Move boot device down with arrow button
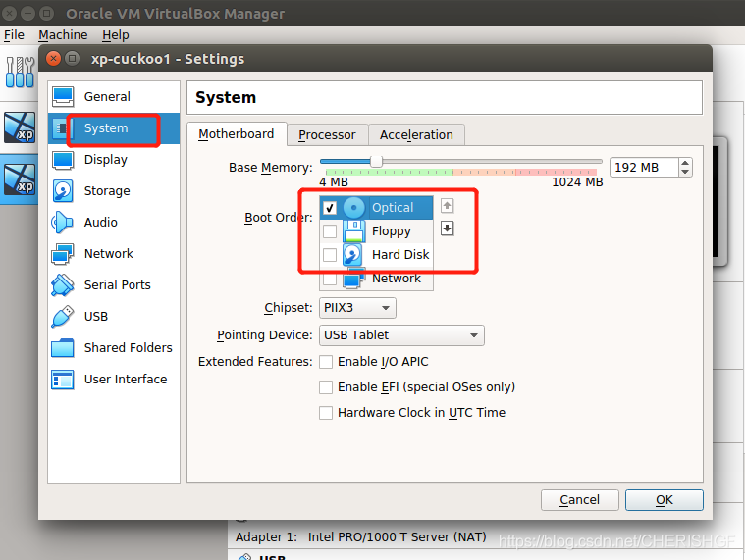The image size is (745, 560). [x=447, y=229]
